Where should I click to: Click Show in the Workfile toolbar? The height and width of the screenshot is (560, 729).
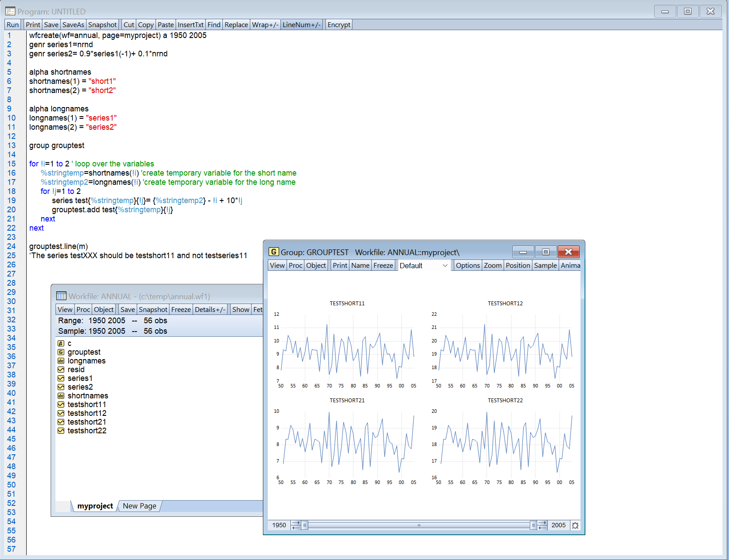[241, 310]
